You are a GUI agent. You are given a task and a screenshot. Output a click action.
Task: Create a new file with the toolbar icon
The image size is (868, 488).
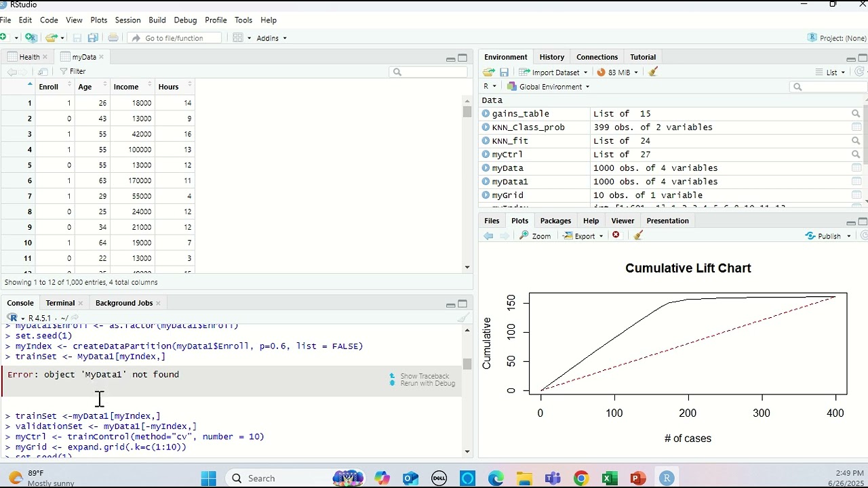pyautogui.click(x=4, y=38)
